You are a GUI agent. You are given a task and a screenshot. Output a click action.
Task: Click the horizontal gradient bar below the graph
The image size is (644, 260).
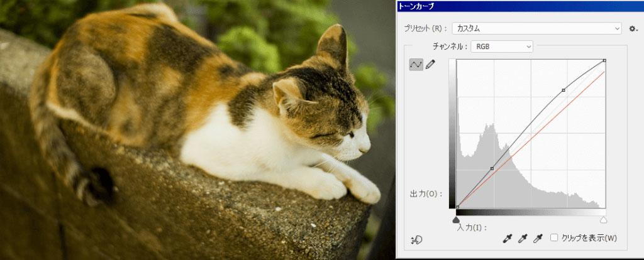(530, 212)
